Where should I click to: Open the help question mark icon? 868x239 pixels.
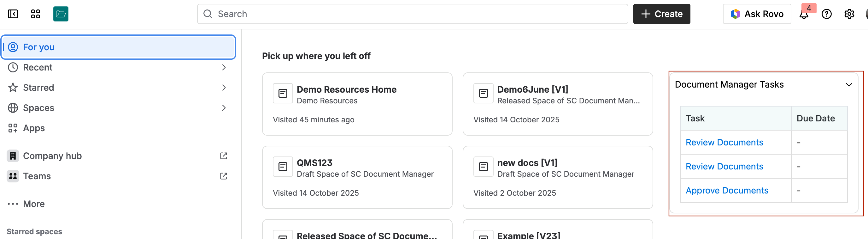coord(827,14)
